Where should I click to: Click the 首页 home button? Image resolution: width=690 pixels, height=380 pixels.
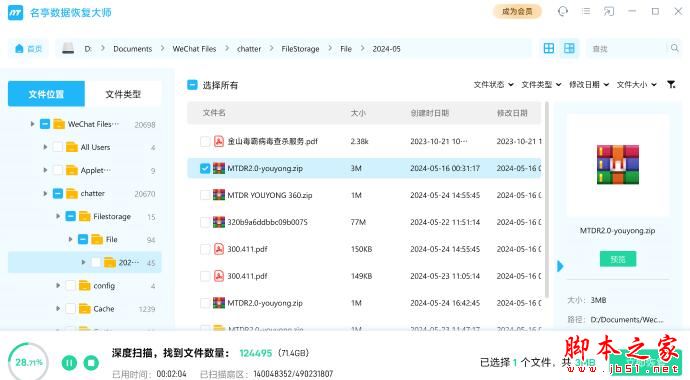point(28,48)
